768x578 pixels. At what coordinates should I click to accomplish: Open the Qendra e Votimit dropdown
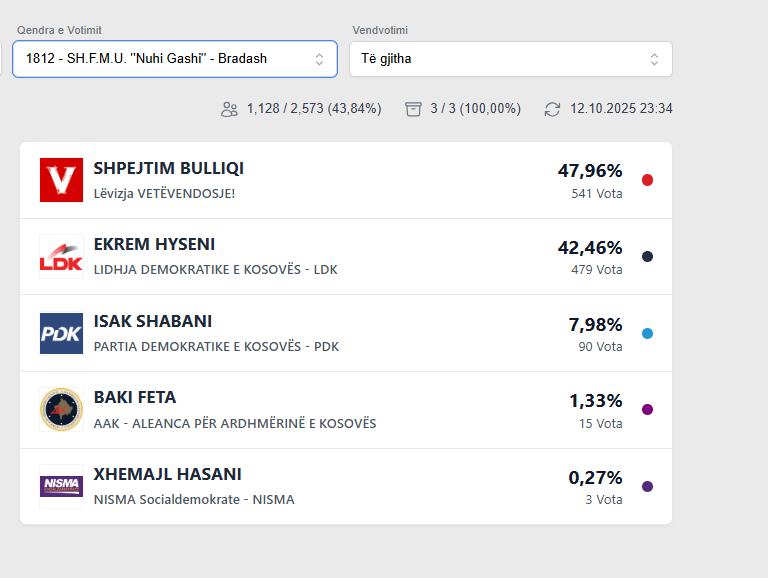(174, 59)
